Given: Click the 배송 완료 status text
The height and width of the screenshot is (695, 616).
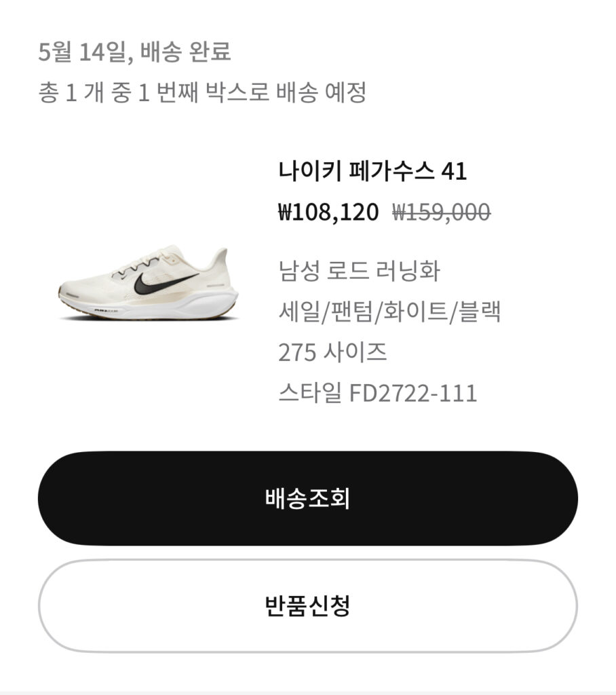Looking at the screenshot, I should 186,52.
